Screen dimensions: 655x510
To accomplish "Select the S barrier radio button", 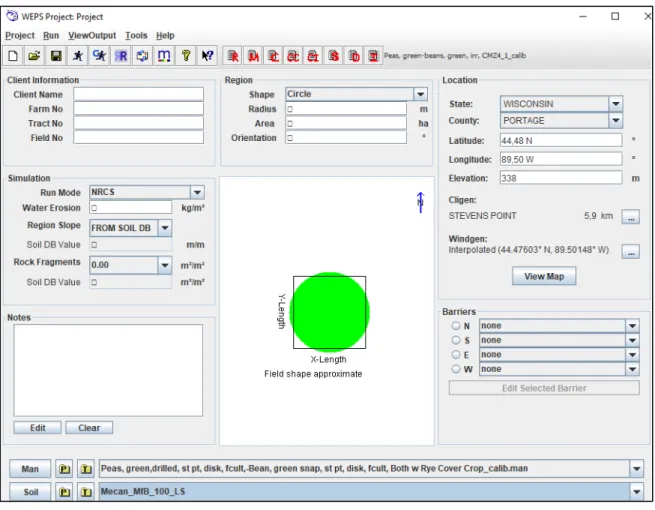I will (456, 340).
